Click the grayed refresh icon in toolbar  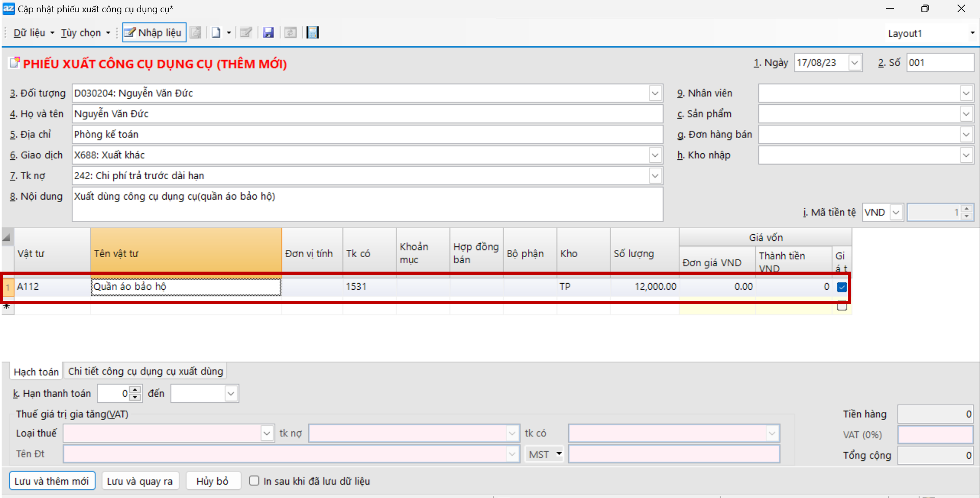290,33
